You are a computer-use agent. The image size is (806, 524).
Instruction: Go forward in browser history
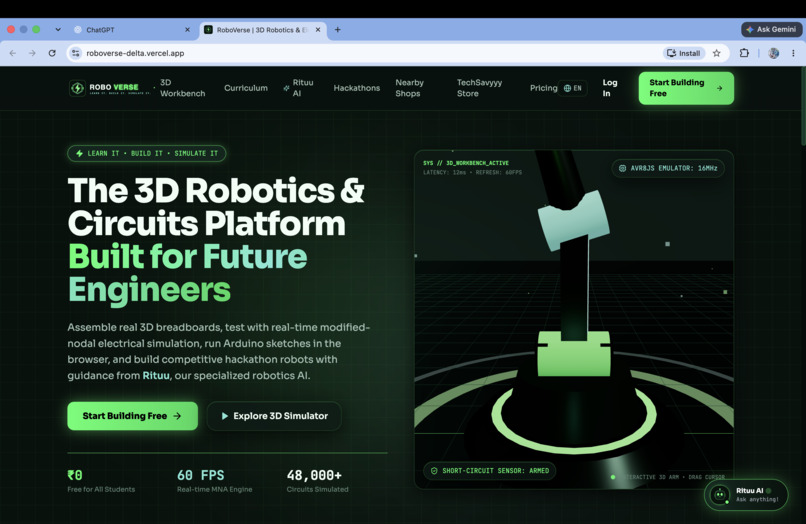tap(32, 53)
